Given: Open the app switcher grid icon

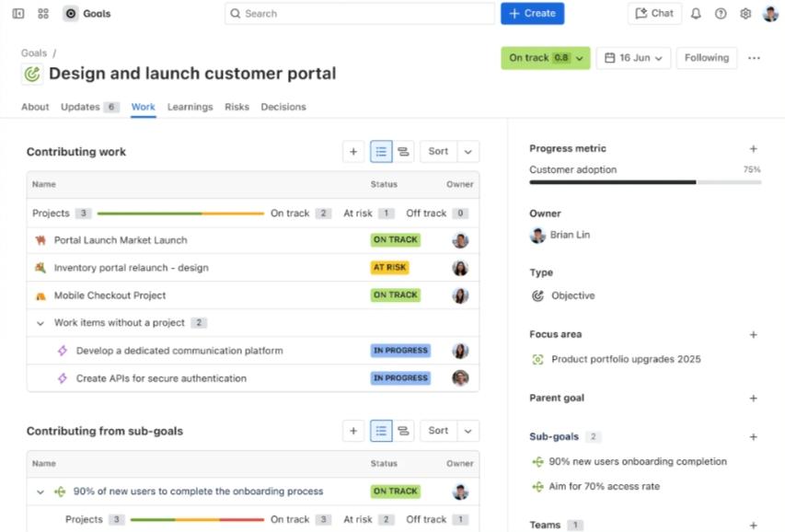Looking at the screenshot, I should point(43,14).
